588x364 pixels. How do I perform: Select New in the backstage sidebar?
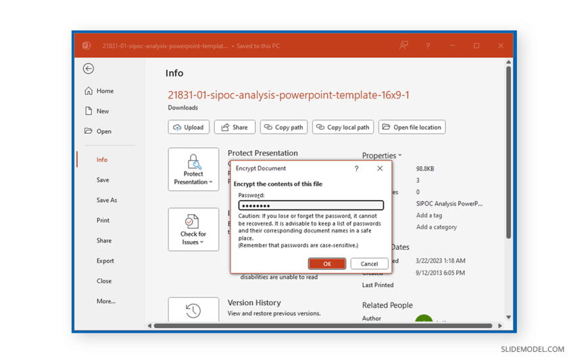click(x=97, y=111)
